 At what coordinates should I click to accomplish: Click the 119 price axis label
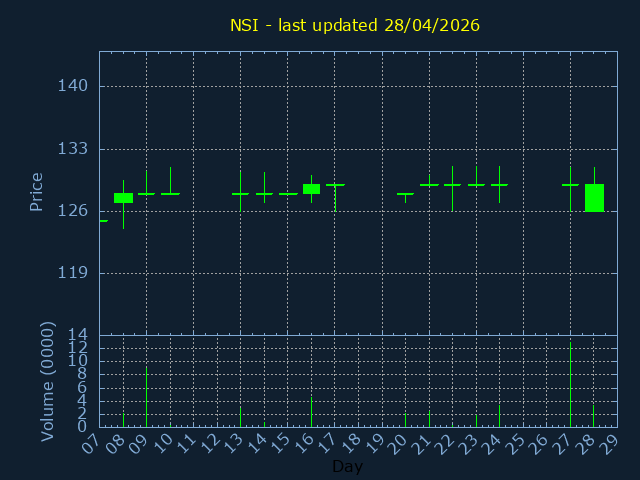click(x=72, y=273)
